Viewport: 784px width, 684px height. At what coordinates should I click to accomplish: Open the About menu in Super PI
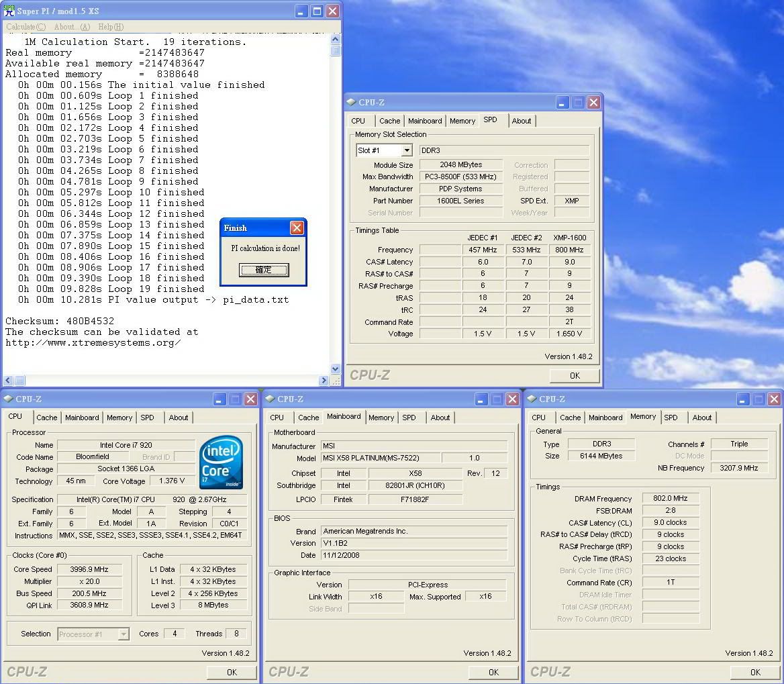pyautogui.click(x=72, y=26)
